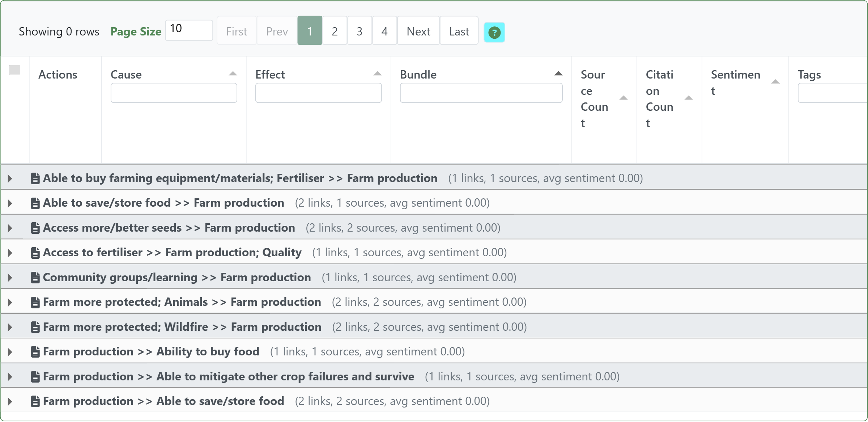This screenshot has height=422, width=868.
Task: Toggle the select-all checkbox in the header
Action: (x=15, y=70)
